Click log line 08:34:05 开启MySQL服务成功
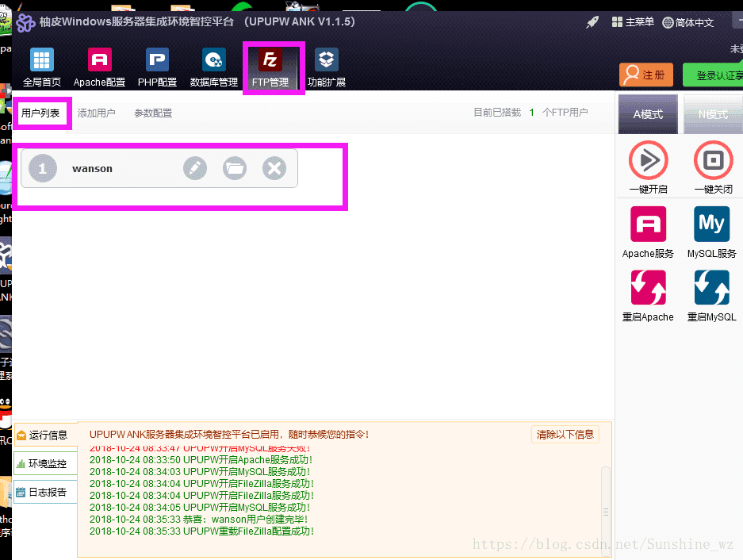Image resolution: width=743 pixels, height=560 pixels. point(200,508)
